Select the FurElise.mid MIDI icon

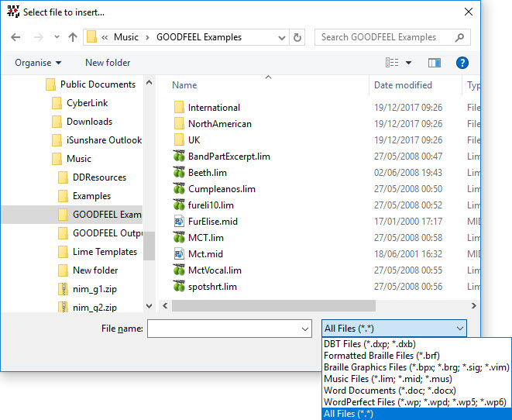pyautogui.click(x=179, y=222)
